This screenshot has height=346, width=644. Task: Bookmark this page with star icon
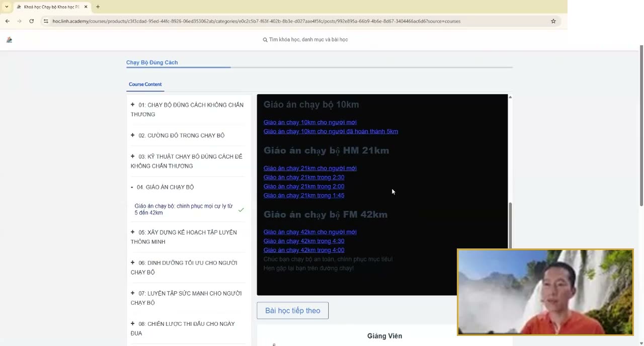[x=553, y=21]
